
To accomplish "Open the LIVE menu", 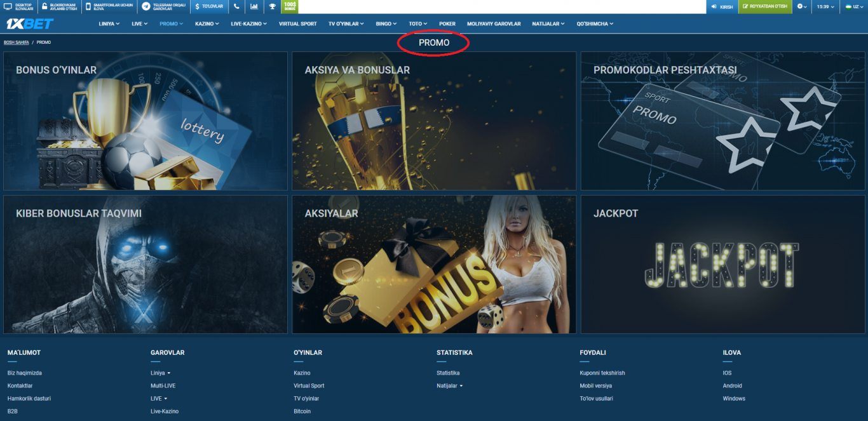I will [137, 23].
